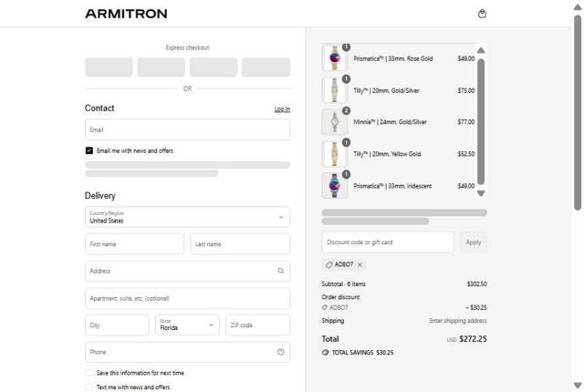Click the page scrollbar down arrow

(x=578, y=386)
